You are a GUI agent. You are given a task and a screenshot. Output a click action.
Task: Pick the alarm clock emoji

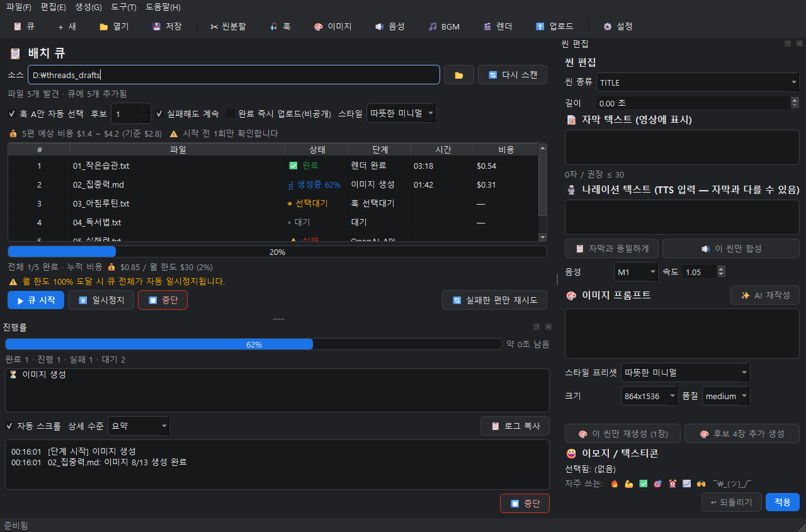[673, 484]
